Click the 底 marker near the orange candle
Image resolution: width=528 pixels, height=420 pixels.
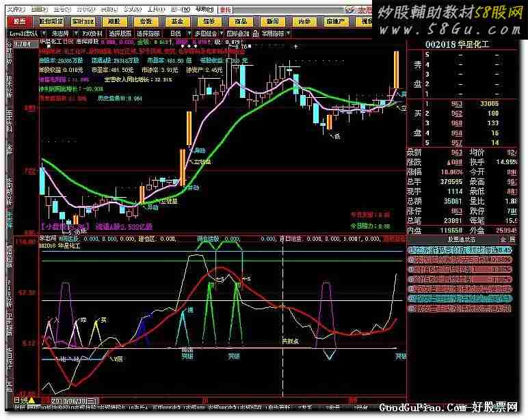coord(337,136)
